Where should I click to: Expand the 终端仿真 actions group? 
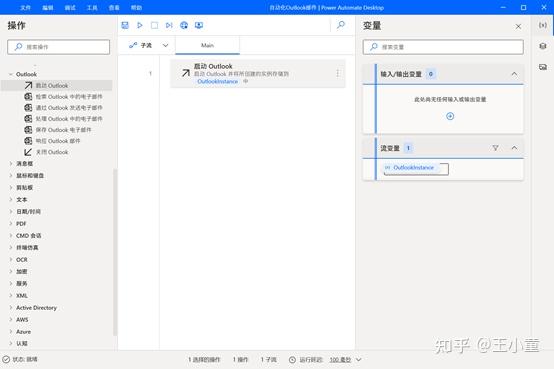click(x=11, y=247)
